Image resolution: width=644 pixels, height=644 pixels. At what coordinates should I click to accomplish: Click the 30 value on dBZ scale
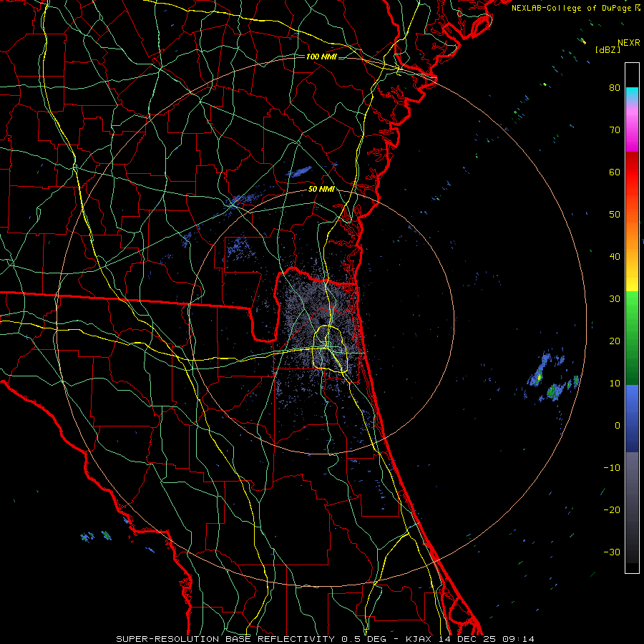pyautogui.click(x=615, y=299)
